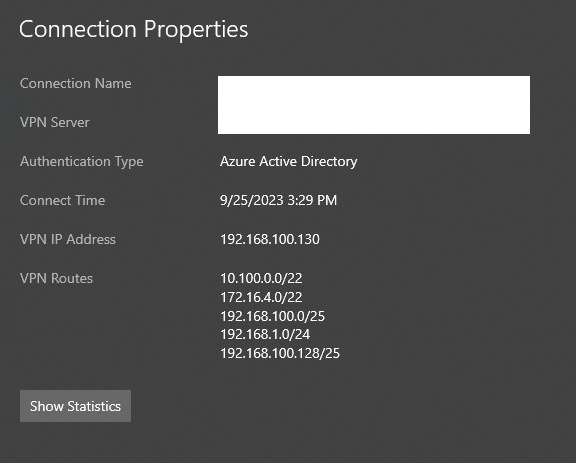The height and width of the screenshot is (463, 576).
Task: Click the VPN Server label
Action: [x=55, y=122]
